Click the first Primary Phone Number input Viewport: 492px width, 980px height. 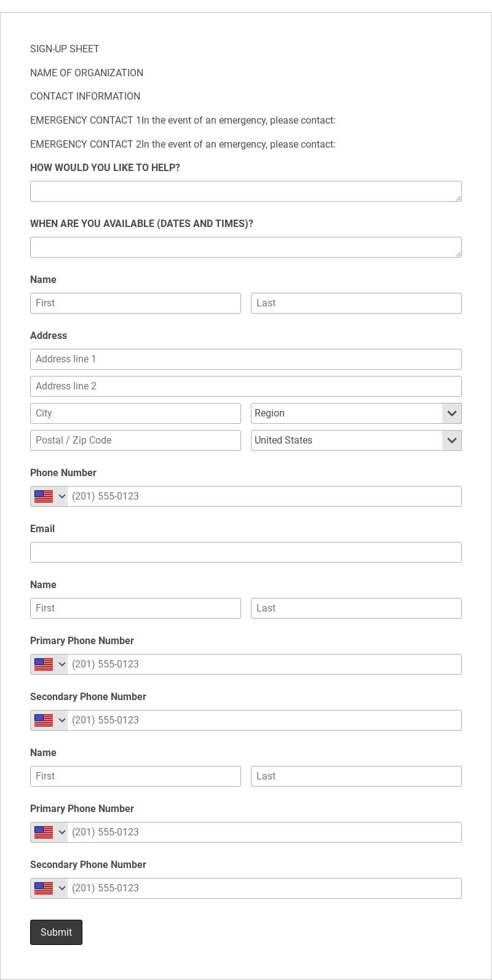264,664
